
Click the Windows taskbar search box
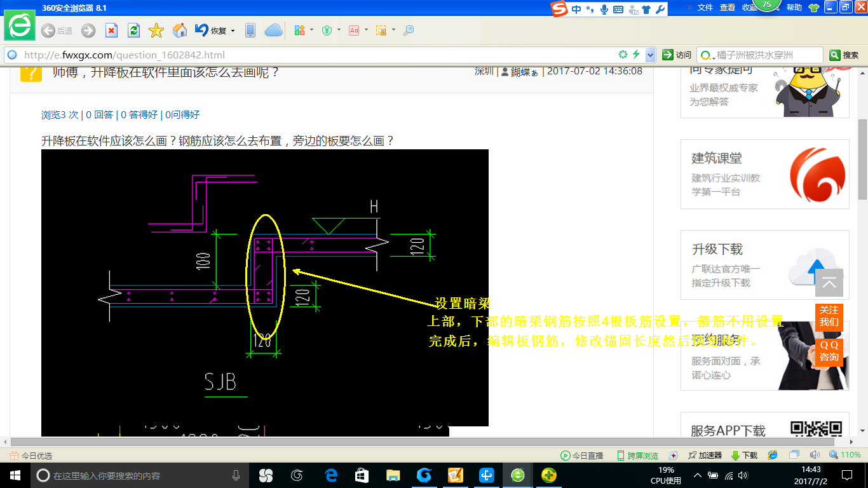tap(140, 475)
